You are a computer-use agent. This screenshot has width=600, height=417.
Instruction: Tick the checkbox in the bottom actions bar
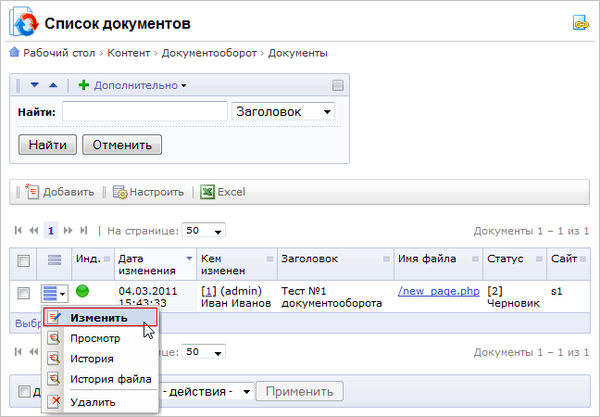24,391
